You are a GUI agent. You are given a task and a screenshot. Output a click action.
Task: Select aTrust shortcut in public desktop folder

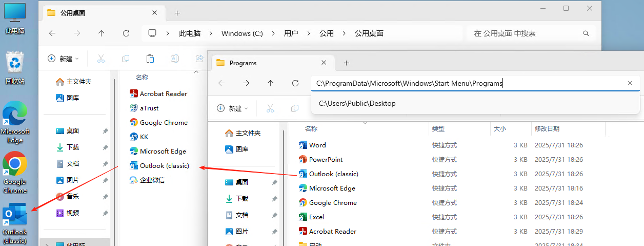(149, 108)
